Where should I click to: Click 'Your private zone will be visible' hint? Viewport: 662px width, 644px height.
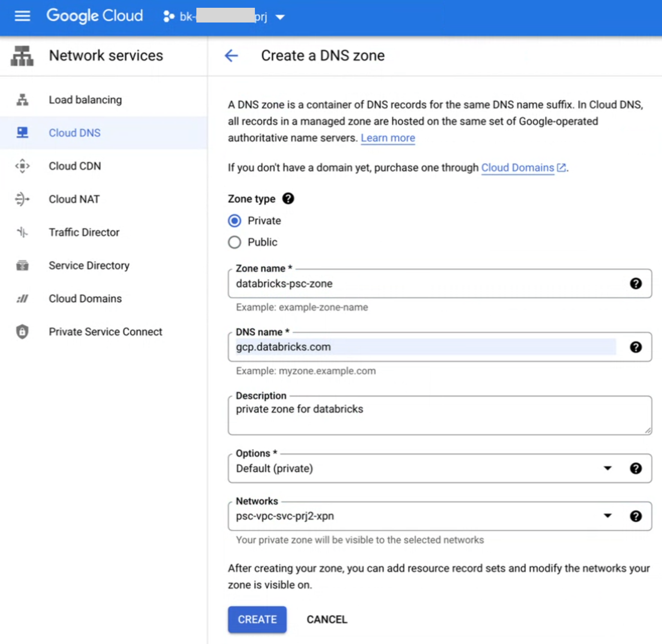tap(360, 540)
